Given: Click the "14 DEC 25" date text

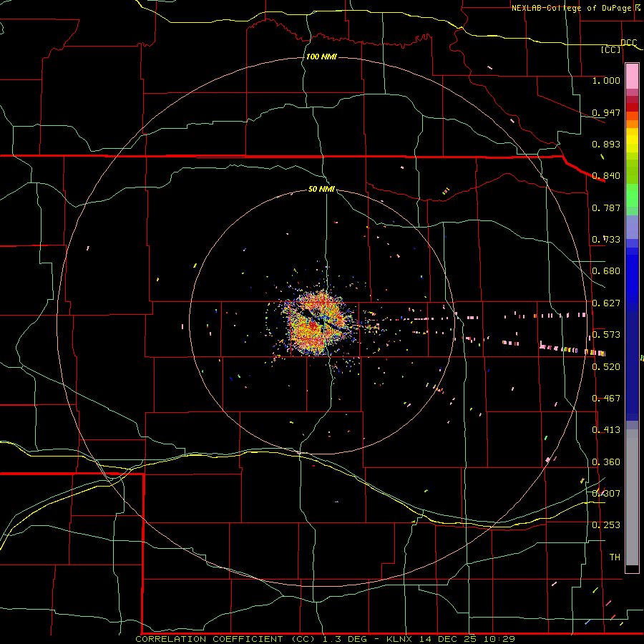Looking at the screenshot, I should point(448,639).
